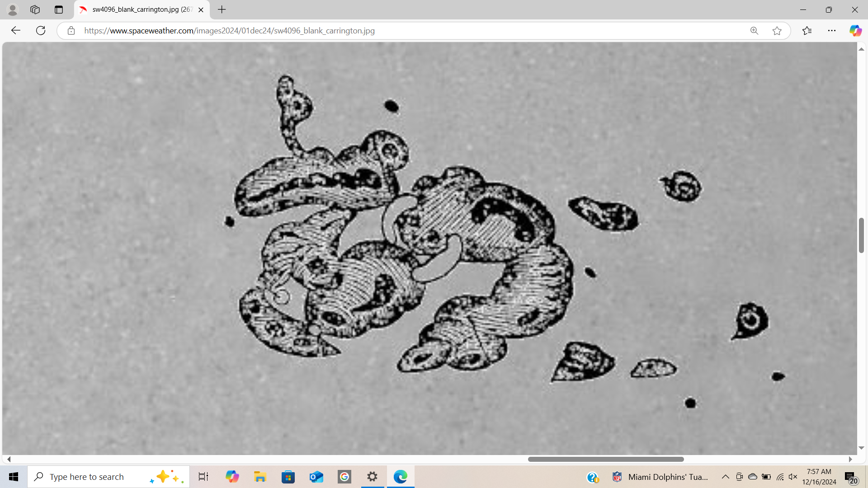This screenshot has height=488, width=868.
Task: Open Task View on the taskbar
Action: point(203,477)
